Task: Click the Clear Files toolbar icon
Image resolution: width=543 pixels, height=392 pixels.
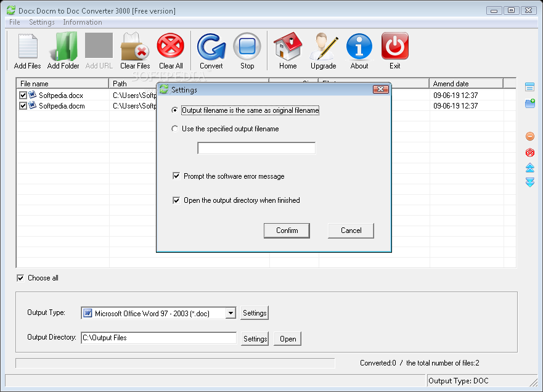Action: point(135,46)
